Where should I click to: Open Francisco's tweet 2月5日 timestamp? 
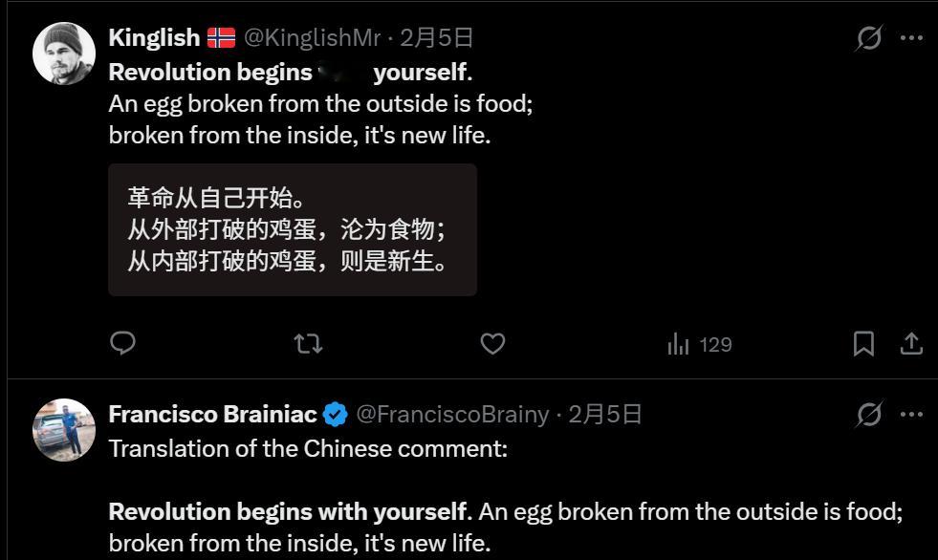(604, 414)
